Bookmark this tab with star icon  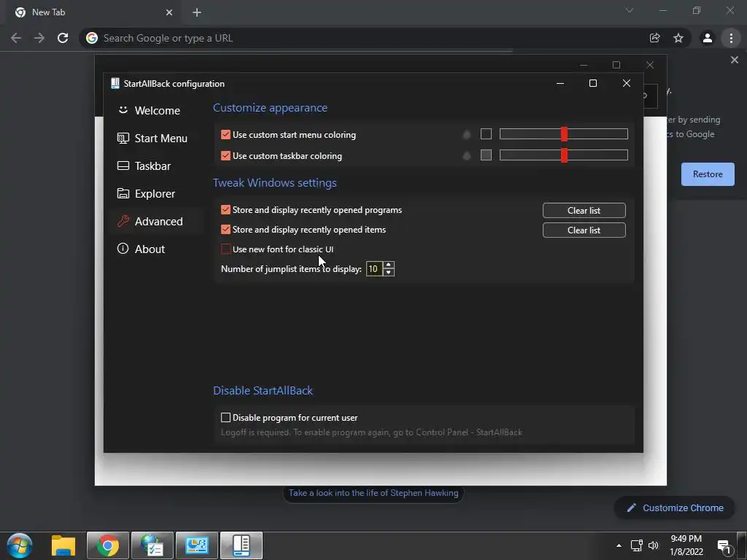click(678, 38)
